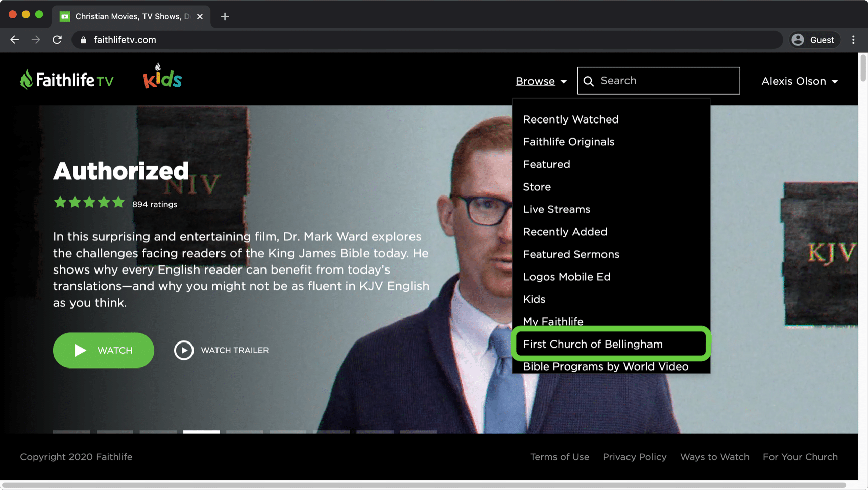Open My Faithlife menu item
The height and width of the screenshot is (490, 868).
click(553, 321)
